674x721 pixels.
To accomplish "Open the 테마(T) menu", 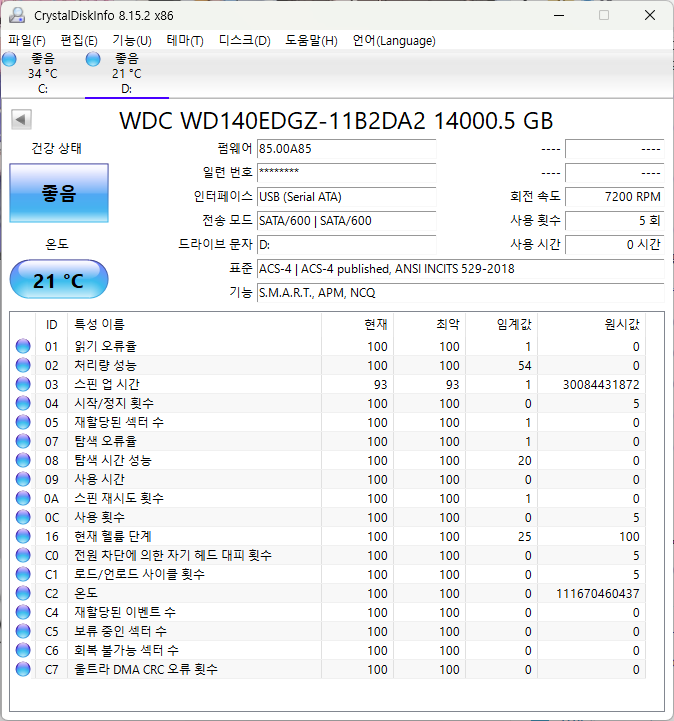I will (185, 40).
